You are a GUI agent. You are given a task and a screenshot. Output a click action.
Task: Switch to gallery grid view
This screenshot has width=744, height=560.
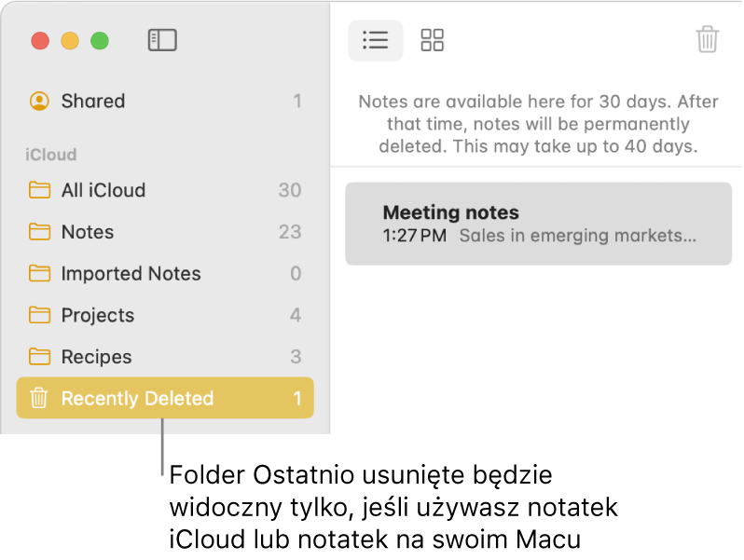433,40
